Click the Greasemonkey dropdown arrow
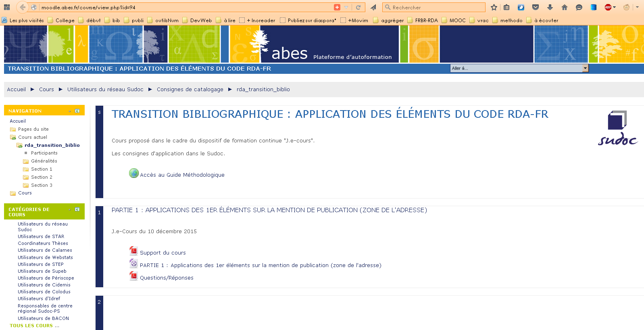This screenshot has width=644, height=330. (x=637, y=7)
